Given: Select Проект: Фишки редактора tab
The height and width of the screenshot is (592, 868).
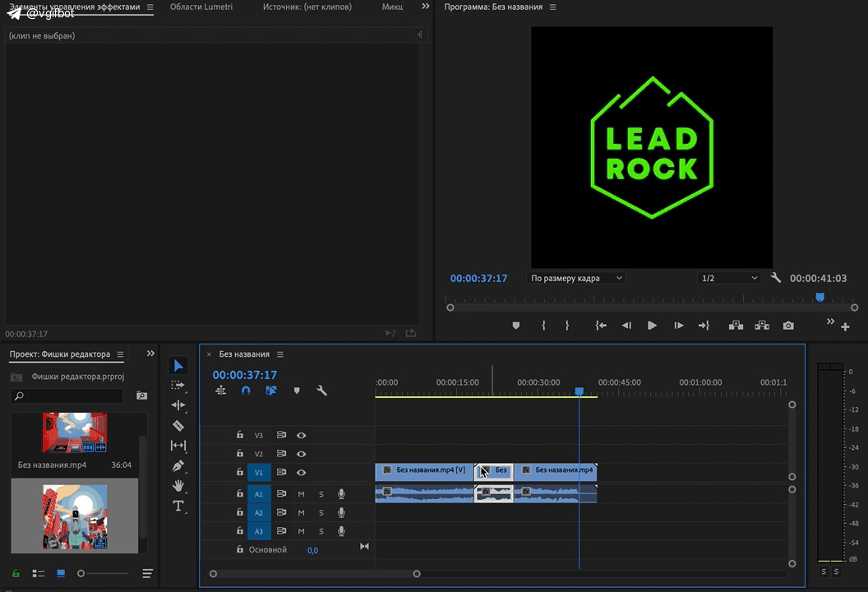Looking at the screenshot, I should tap(60, 354).
